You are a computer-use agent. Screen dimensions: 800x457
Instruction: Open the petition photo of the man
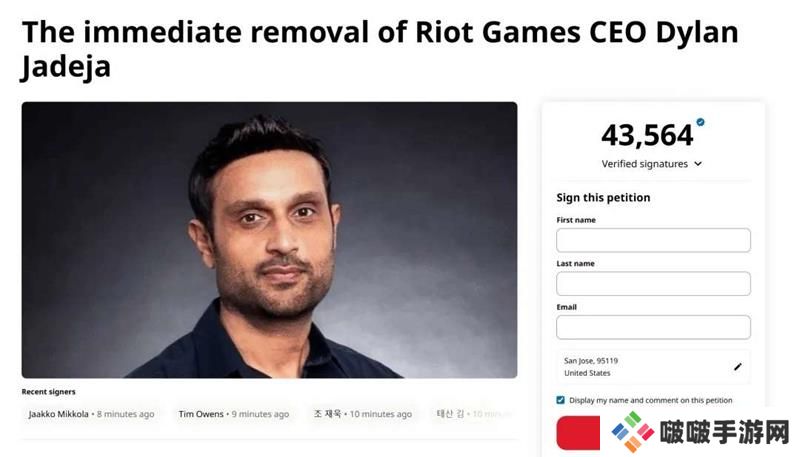click(269, 240)
